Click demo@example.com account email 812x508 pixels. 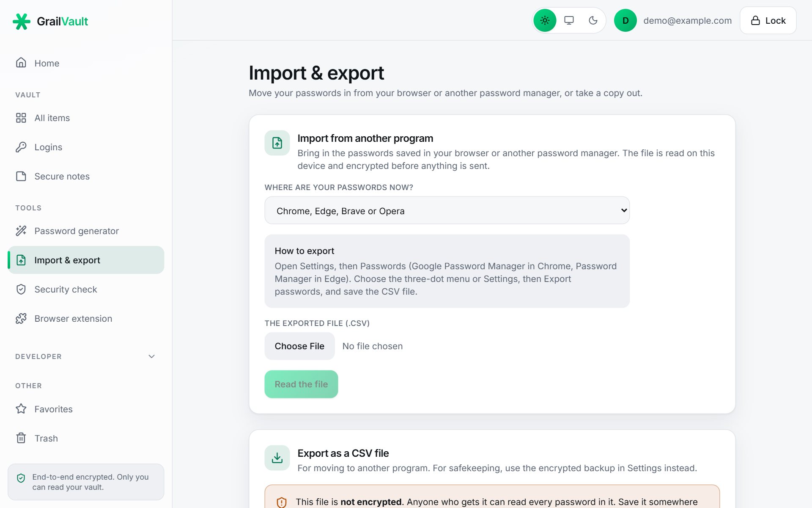[687, 20]
